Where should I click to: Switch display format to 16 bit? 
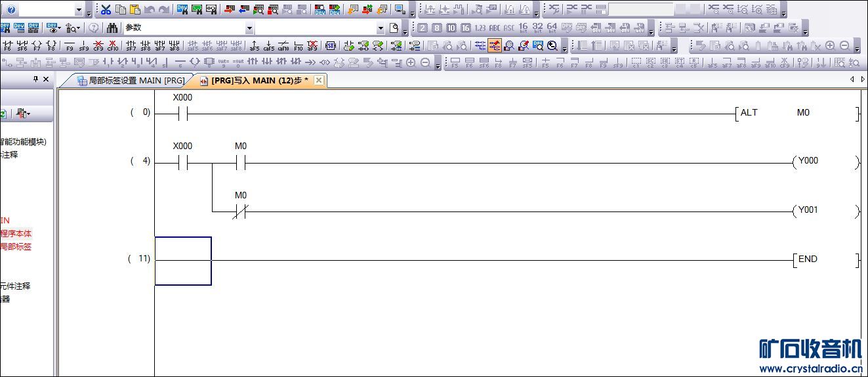pyautogui.click(x=524, y=27)
